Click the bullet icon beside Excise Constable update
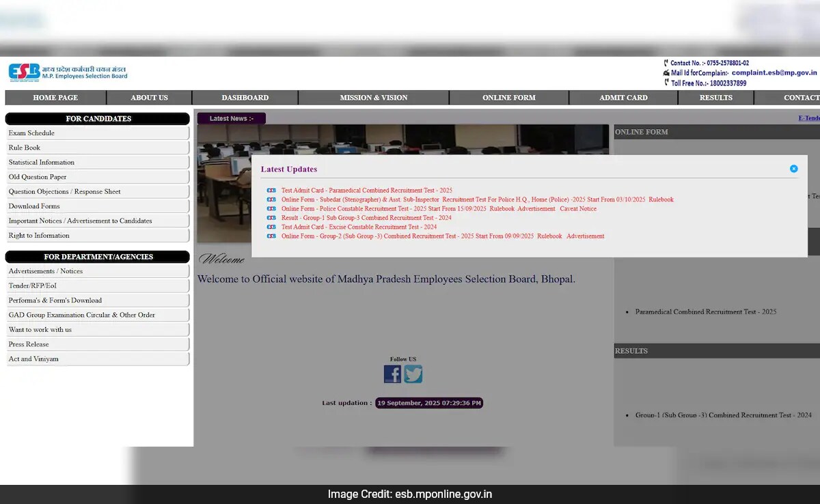 pyautogui.click(x=271, y=227)
